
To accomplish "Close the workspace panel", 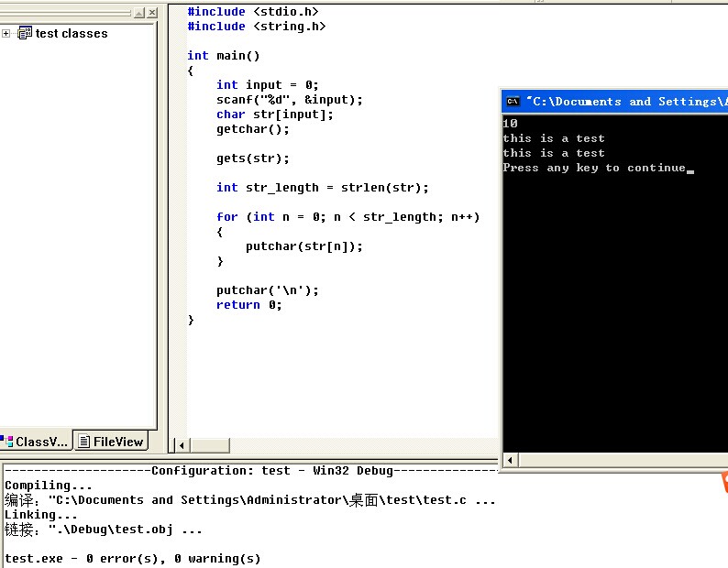I will coord(152,13).
